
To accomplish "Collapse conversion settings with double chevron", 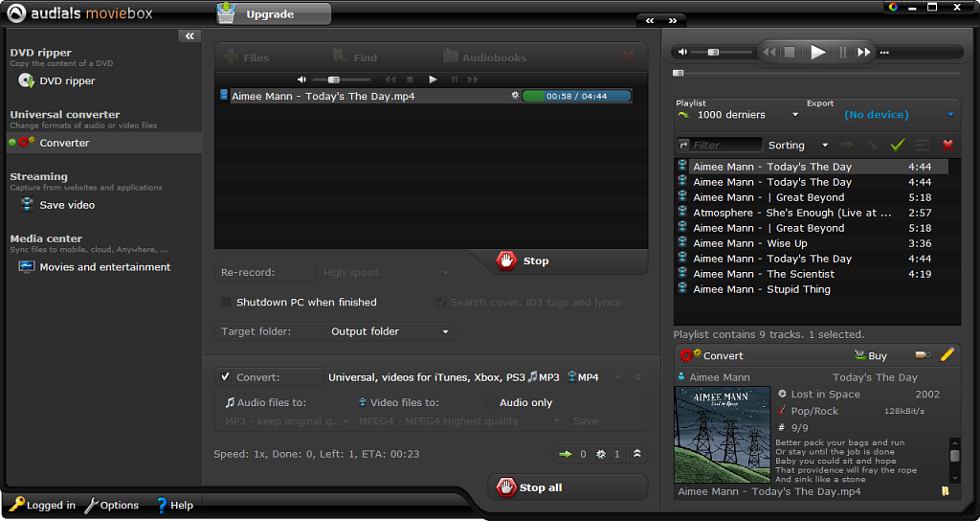I will (x=637, y=376).
